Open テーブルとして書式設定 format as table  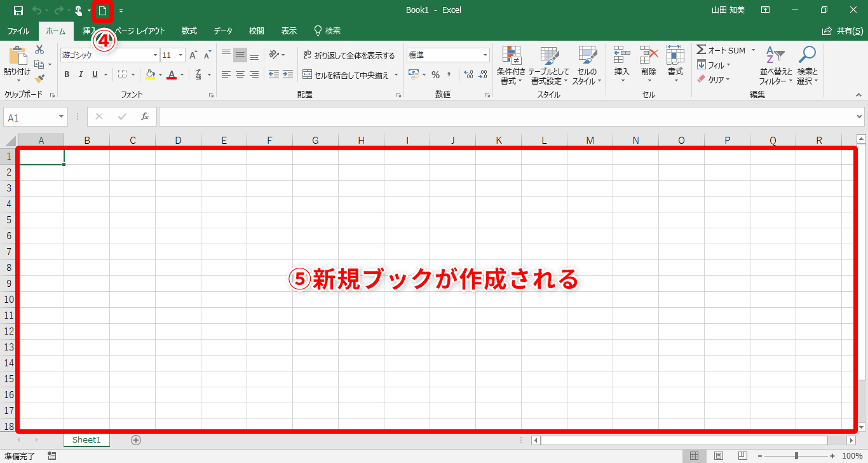tap(550, 66)
